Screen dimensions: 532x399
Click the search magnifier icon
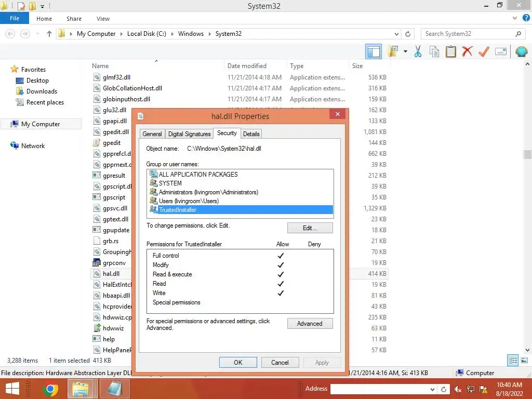[518, 34]
